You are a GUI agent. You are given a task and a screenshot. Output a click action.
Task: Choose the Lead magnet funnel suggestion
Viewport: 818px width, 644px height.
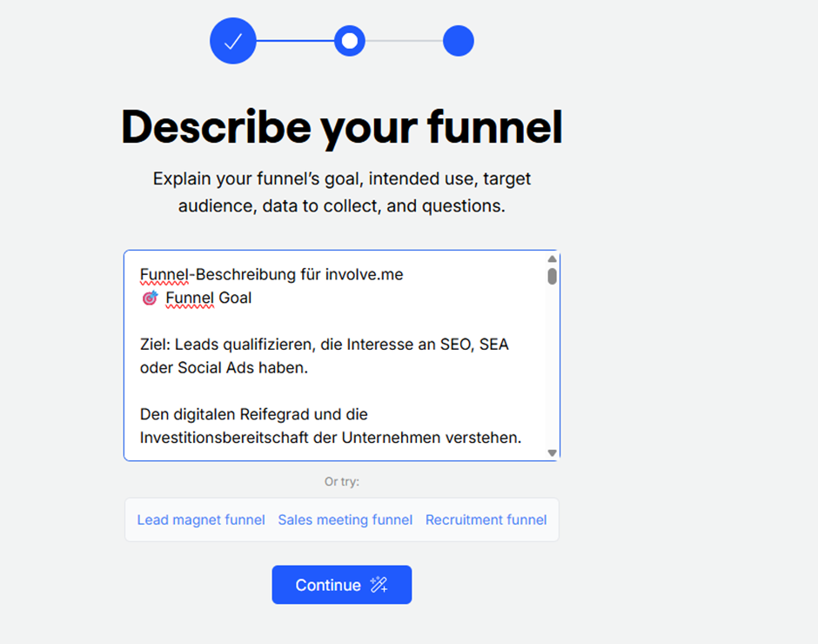point(201,520)
